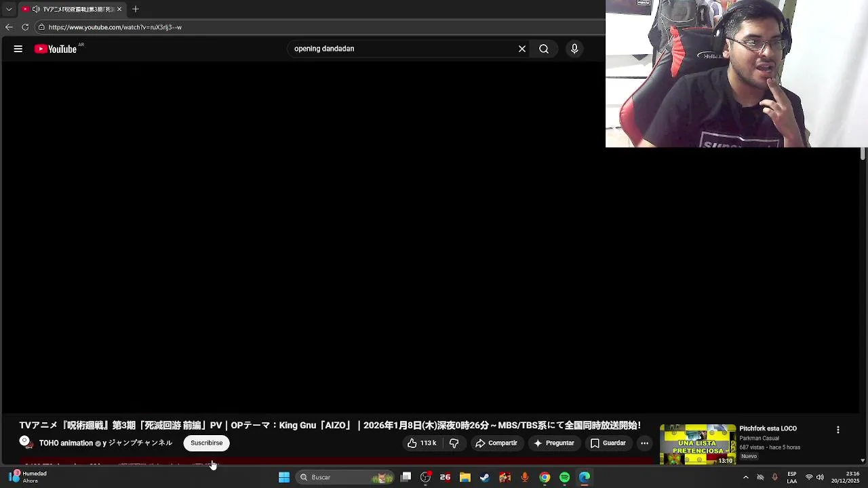Open more actions three-dot menu

pos(644,443)
